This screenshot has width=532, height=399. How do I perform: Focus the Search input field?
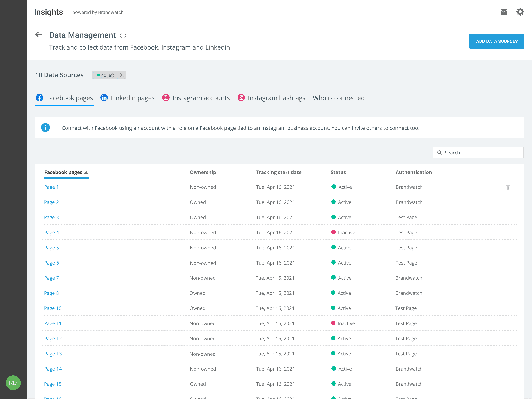(478, 152)
